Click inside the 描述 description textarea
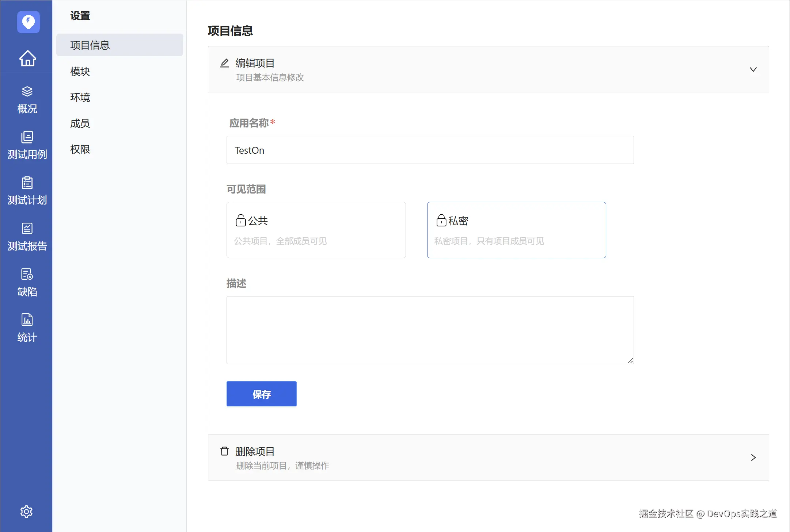The image size is (790, 532). coord(430,330)
